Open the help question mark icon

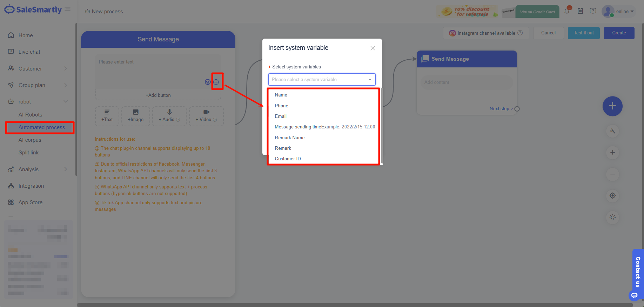click(x=593, y=11)
